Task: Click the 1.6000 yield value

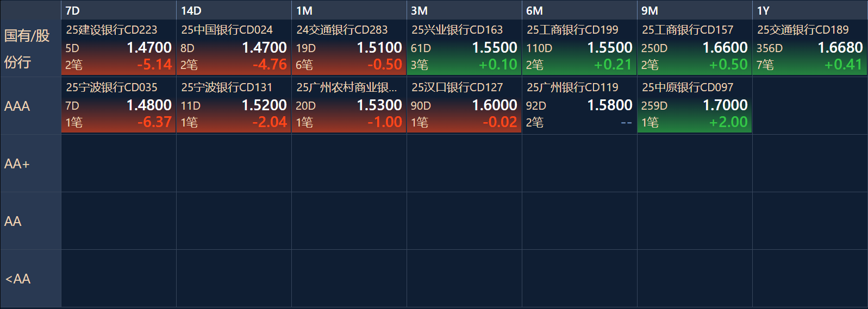Action: pos(494,105)
